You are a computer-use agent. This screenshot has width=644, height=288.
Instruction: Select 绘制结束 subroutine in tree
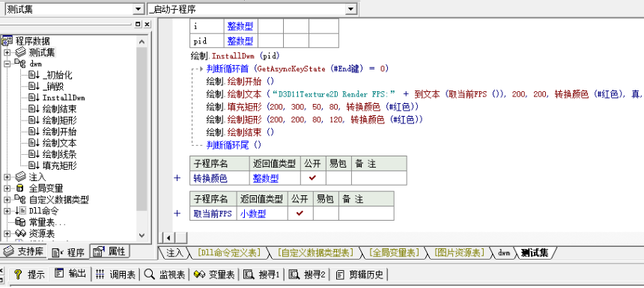click(60, 109)
